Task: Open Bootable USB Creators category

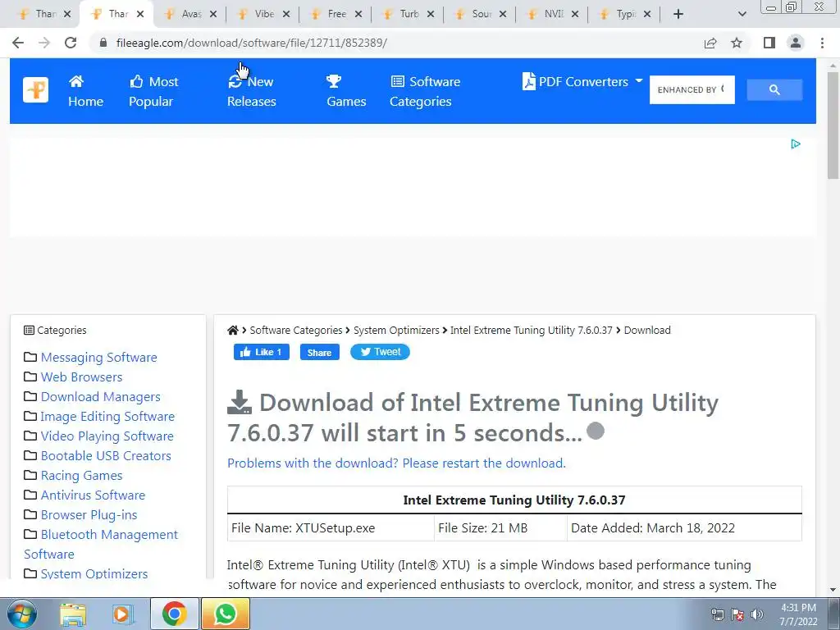Action: pyautogui.click(x=106, y=456)
